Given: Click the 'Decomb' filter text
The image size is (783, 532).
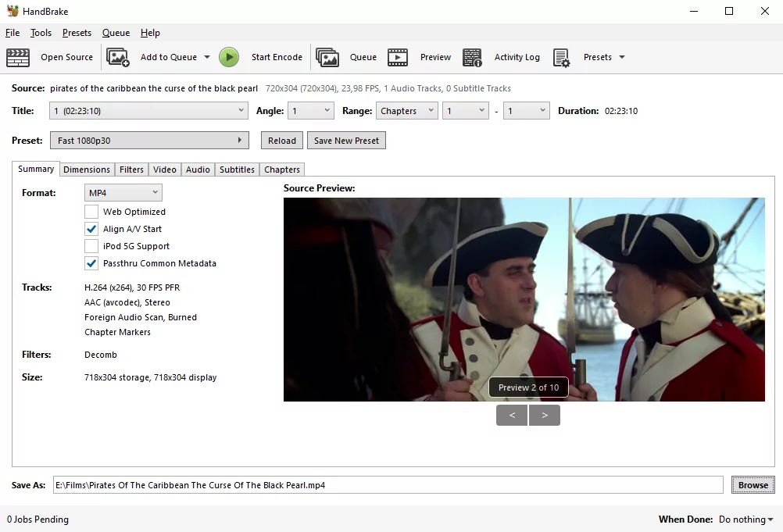Looking at the screenshot, I should [100, 355].
